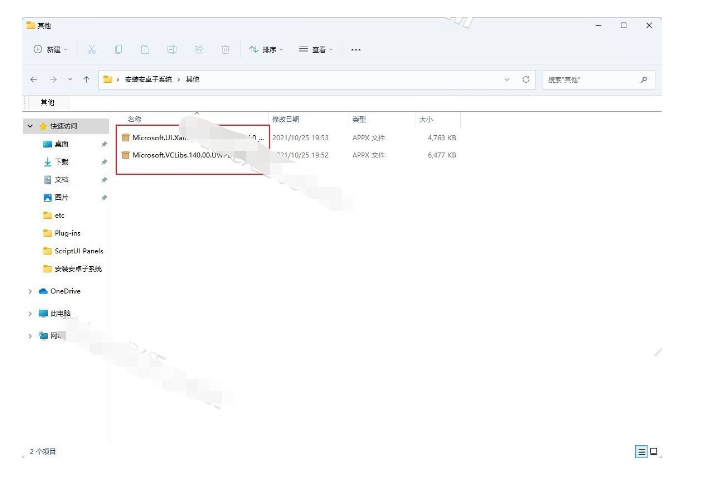Select This PC in navigation pane
Viewport: 710px width, 481px height.
coord(55,313)
